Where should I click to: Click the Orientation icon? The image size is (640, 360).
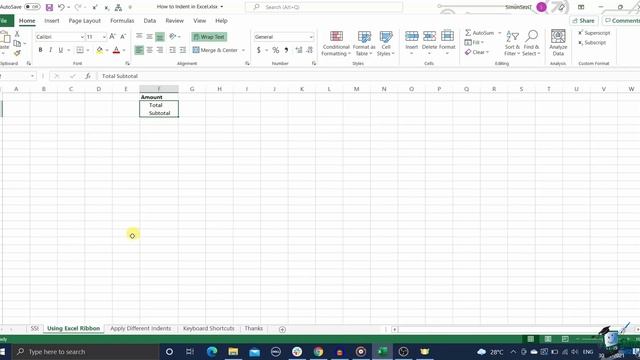point(173,36)
